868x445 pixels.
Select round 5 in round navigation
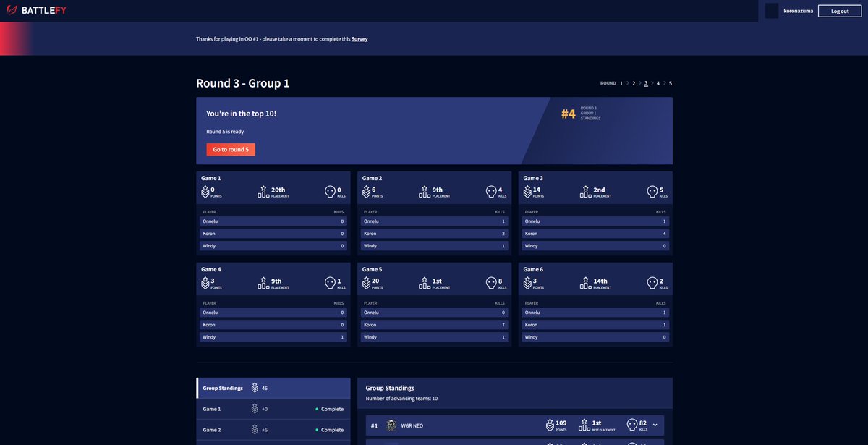pyautogui.click(x=671, y=83)
